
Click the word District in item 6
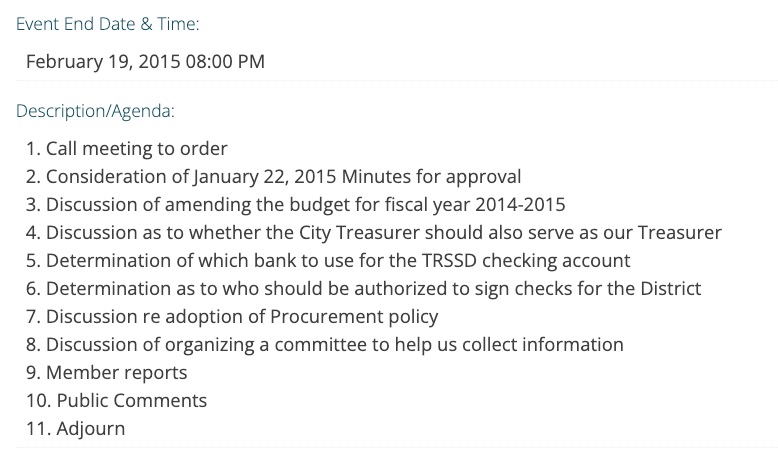click(671, 288)
